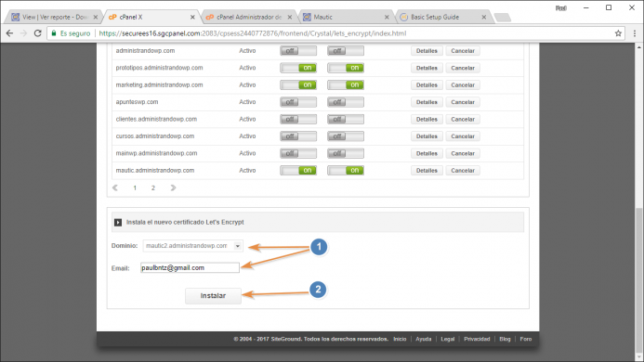Click the Email input field

coord(190,267)
